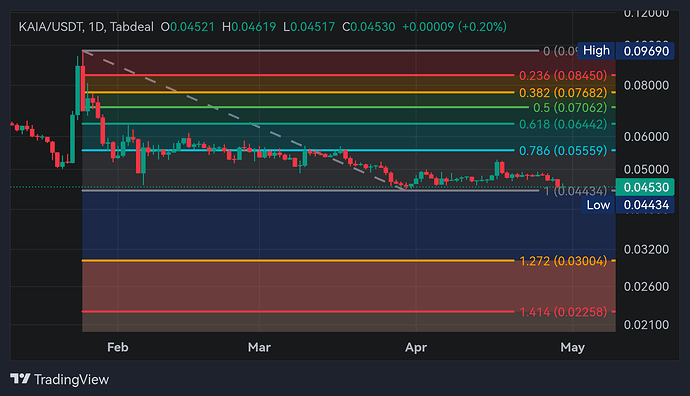The image size is (690, 396).
Task: Select the 0.236 (0.08450) Fibonacci label
Action: click(x=563, y=76)
